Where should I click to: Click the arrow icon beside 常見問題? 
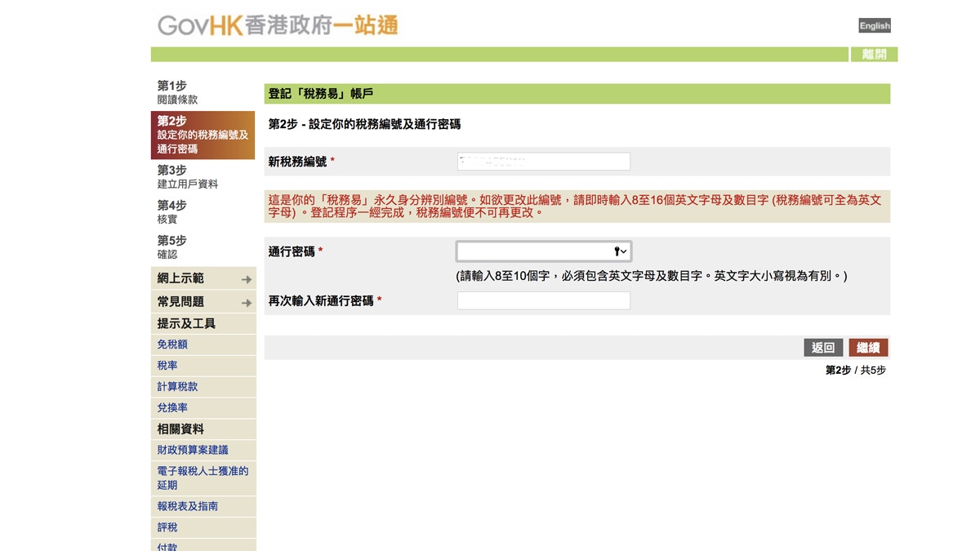[247, 303]
